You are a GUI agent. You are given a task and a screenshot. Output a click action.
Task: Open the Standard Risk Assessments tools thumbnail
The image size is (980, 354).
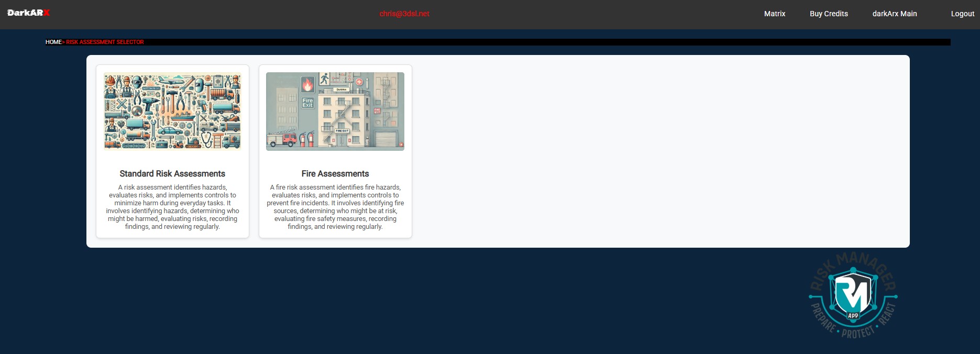pyautogui.click(x=172, y=112)
